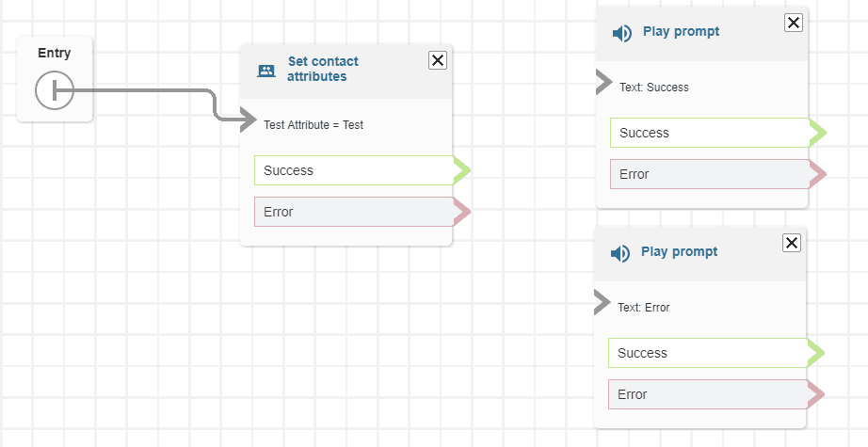The width and height of the screenshot is (868, 447).
Task: Close the Set contact attributes block
Action: (x=438, y=60)
